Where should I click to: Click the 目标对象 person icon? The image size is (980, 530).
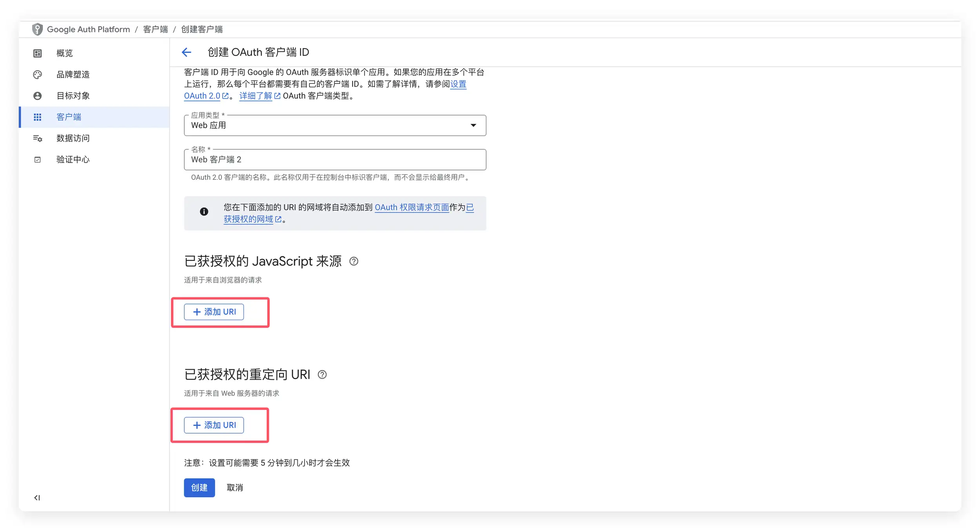point(37,96)
